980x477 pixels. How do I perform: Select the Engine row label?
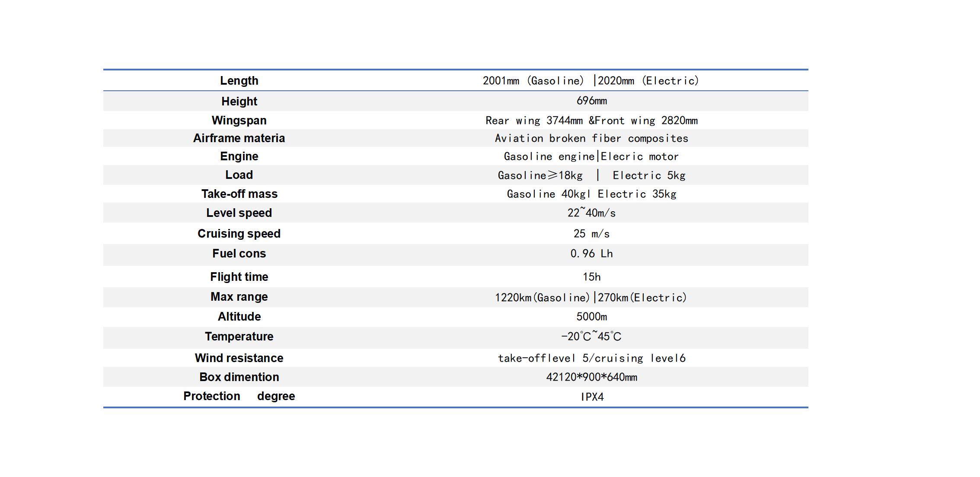coord(239,156)
